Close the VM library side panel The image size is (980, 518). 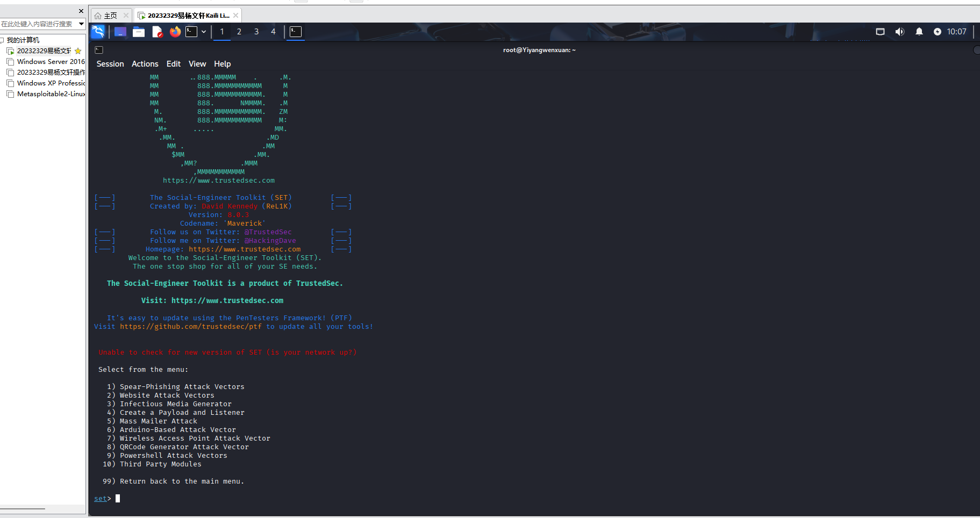(x=81, y=11)
